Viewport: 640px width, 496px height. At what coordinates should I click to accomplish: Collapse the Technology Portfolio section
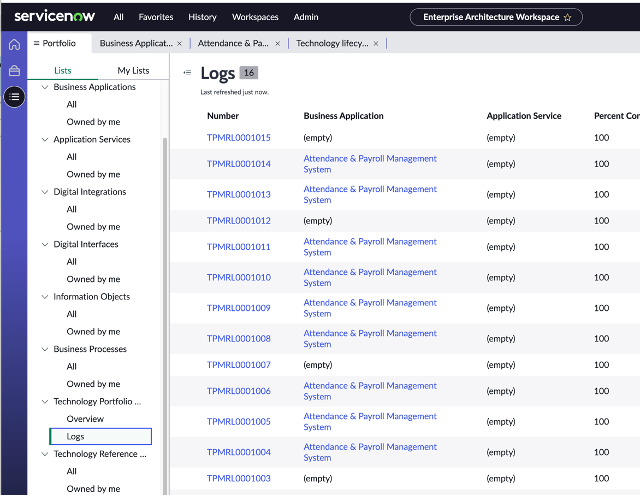tap(45, 402)
